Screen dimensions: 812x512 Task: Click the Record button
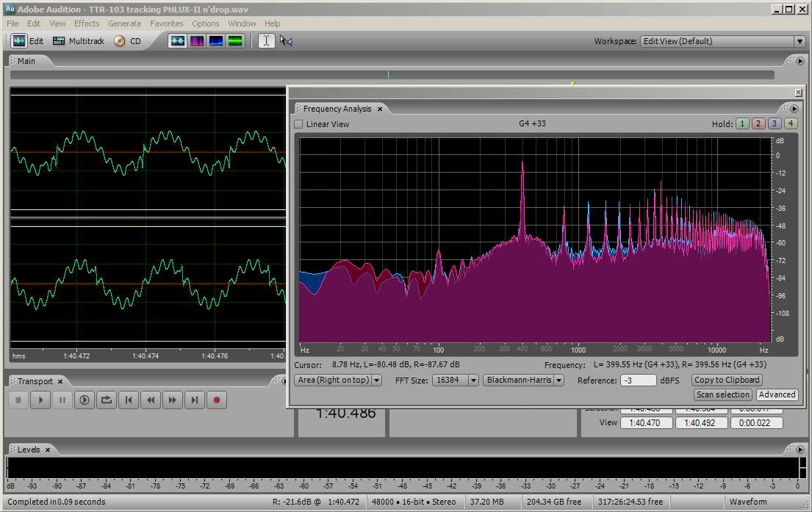tap(217, 400)
